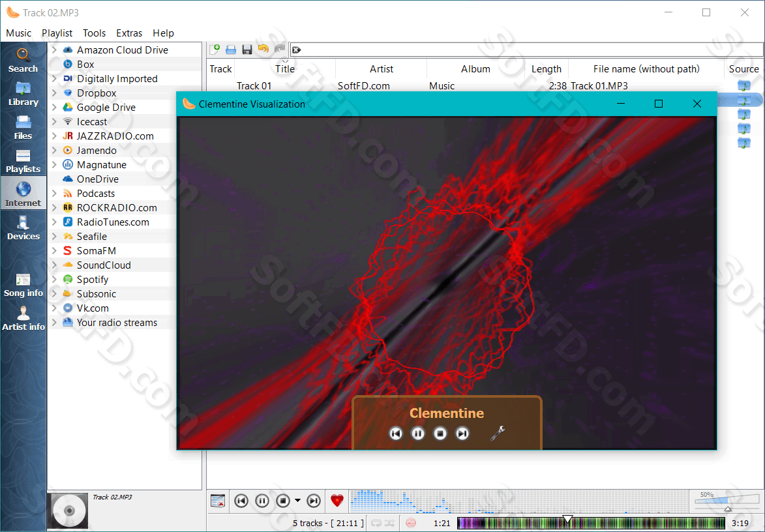Stop playback from the main player bar
765x532 pixels.
click(x=283, y=501)
